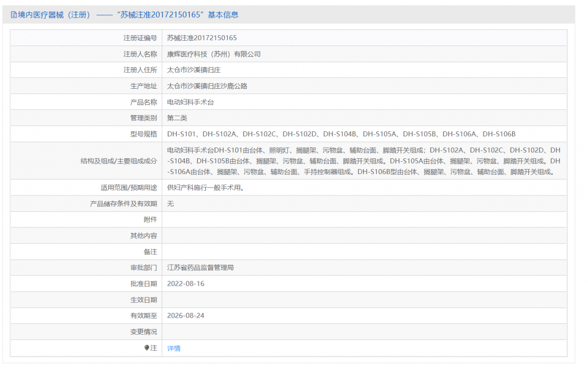Viewport: 588px width, 366px height.
Task: Click the 备注 label
Action: pyautogui.click(x=150, y=252)
